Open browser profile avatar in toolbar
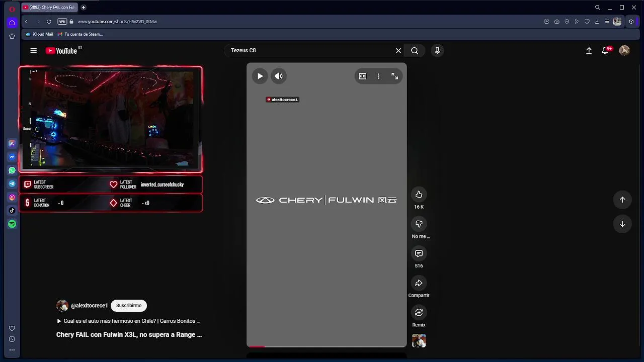The width and height of the screenshot is (644, 362). 617,22
